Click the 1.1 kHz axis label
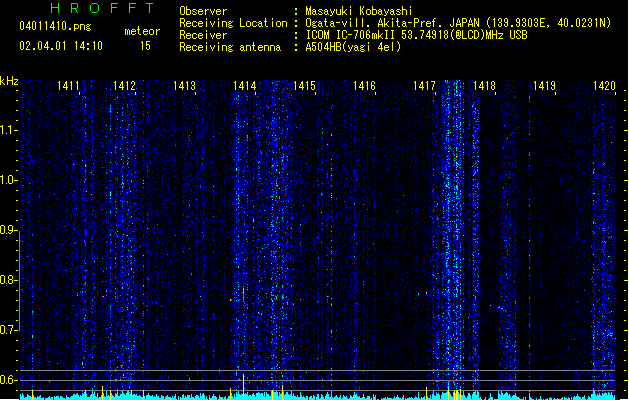 click(x=9, y=130)
